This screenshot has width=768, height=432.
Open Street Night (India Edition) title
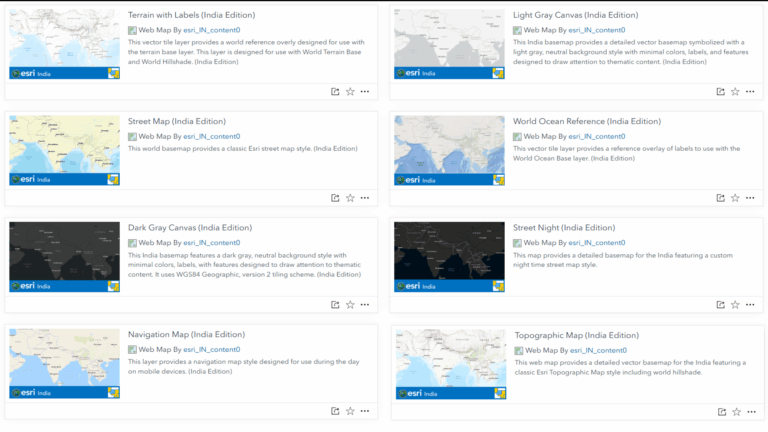[564, 228]
